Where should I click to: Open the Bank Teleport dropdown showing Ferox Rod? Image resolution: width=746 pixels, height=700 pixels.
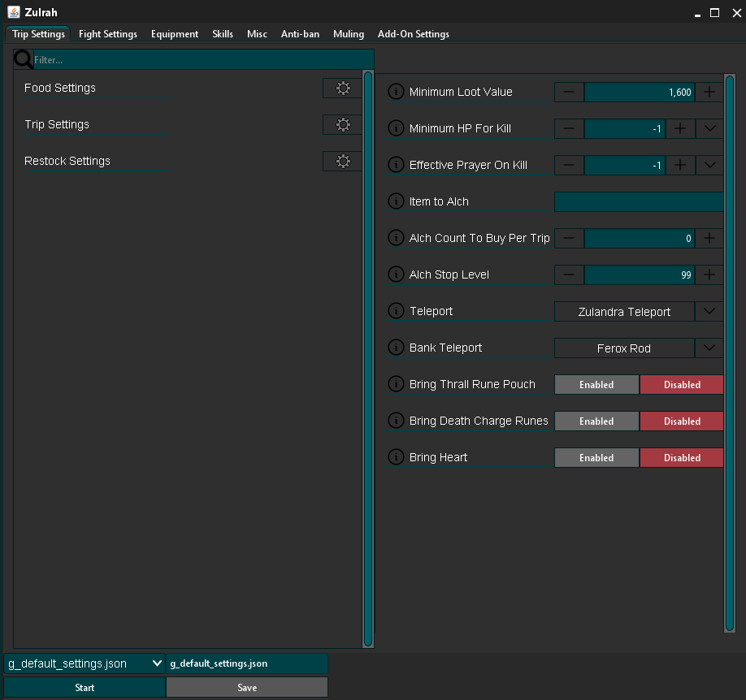point(709,348)
